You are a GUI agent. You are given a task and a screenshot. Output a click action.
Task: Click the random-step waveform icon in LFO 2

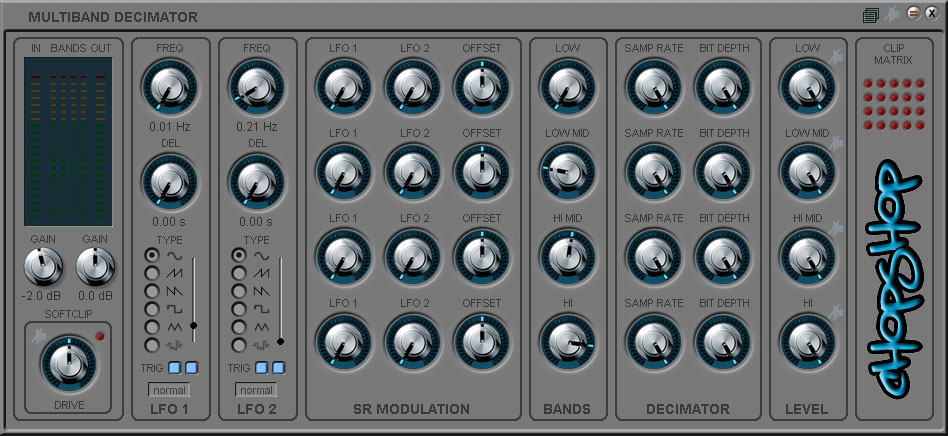point(262,345)
